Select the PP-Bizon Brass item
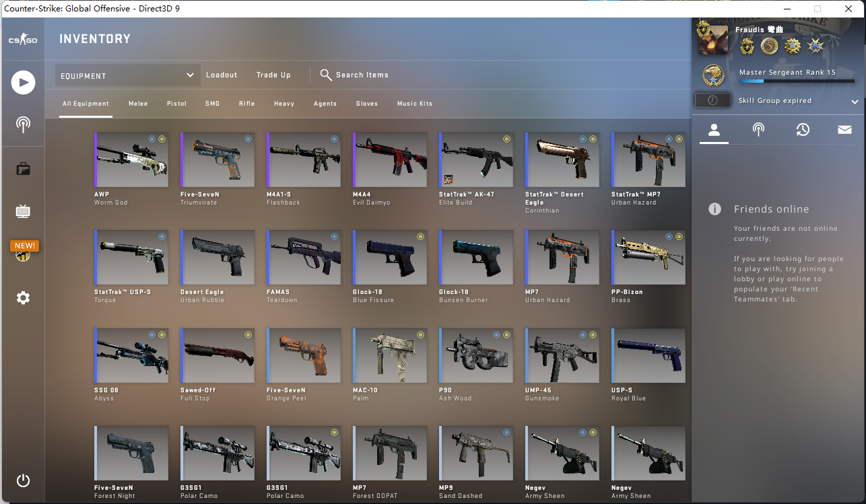This screenshot has width=866, height=504. [x=648, y=257]
